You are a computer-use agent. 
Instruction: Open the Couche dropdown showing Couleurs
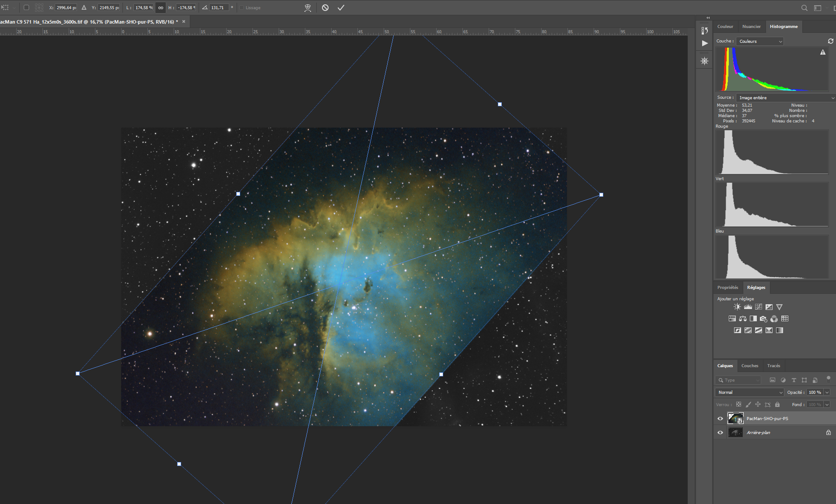(760, 41)
